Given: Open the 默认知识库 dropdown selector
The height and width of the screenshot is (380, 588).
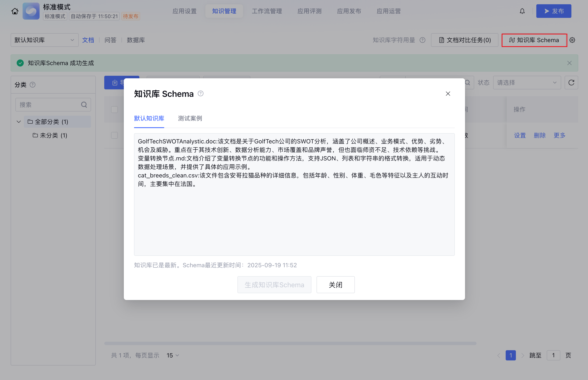Looking at the screenshot, I should coord(44,40).
